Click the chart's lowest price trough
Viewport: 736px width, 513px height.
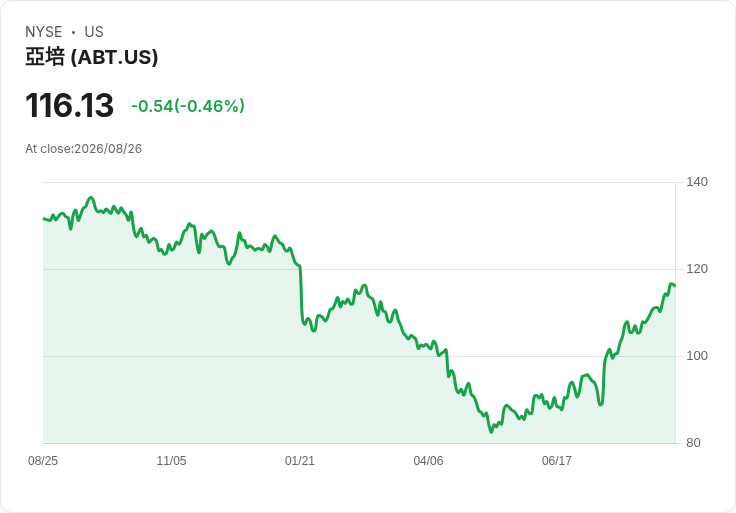point(491,431)
